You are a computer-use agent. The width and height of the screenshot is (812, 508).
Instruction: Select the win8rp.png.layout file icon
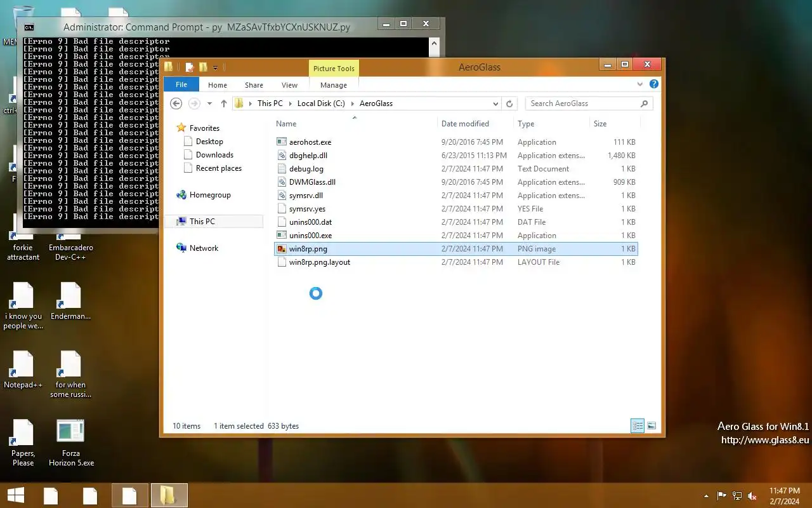pos(282,262)
